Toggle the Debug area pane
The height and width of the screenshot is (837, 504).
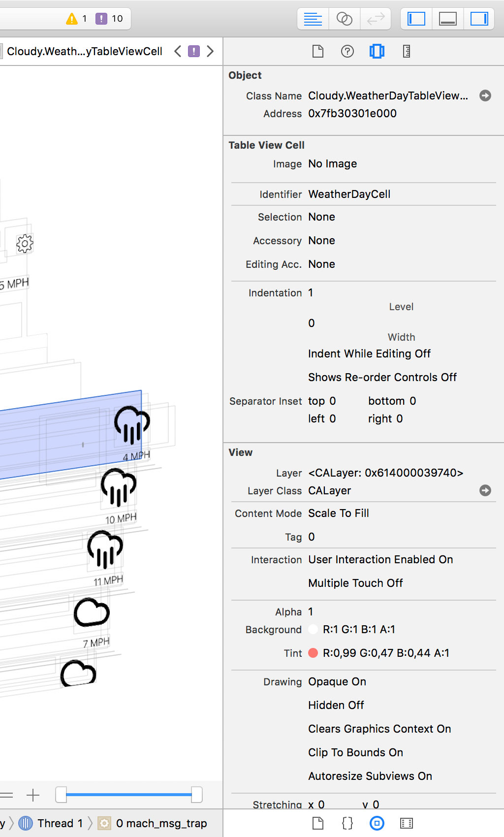point(448,19)
